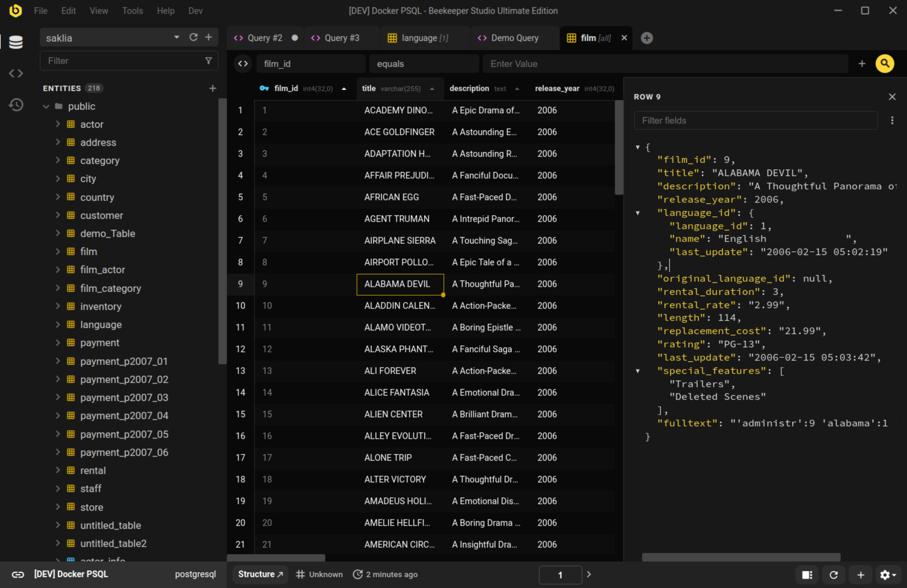This screenshot has width=907, height=588.
Task: Click the 2 minutes ago refresh indicator
Action: [385, 574]
